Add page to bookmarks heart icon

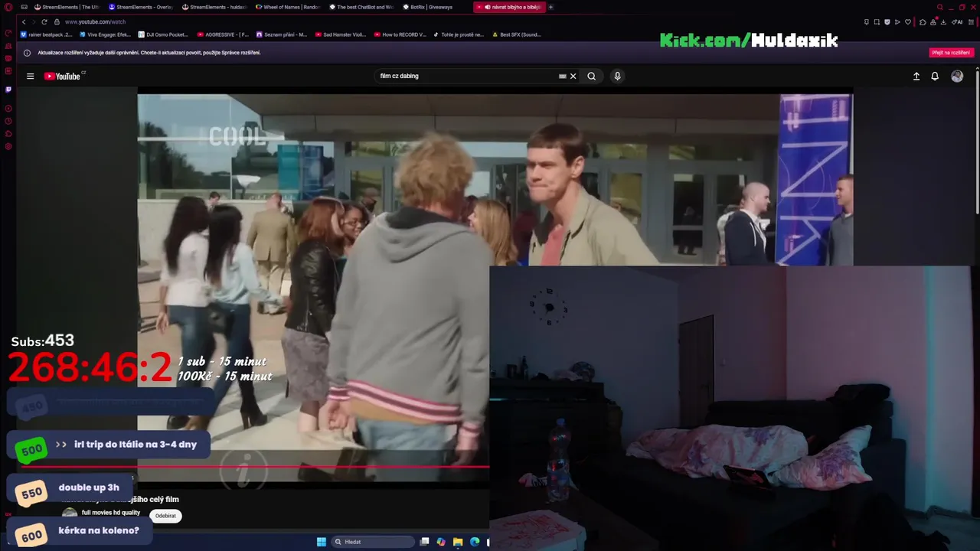(x=908, y=21)
